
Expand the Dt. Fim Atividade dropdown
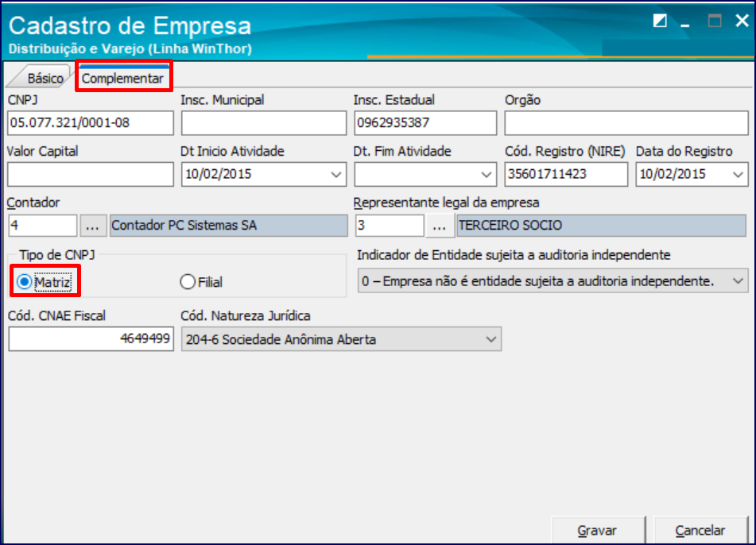pos(487,175)
